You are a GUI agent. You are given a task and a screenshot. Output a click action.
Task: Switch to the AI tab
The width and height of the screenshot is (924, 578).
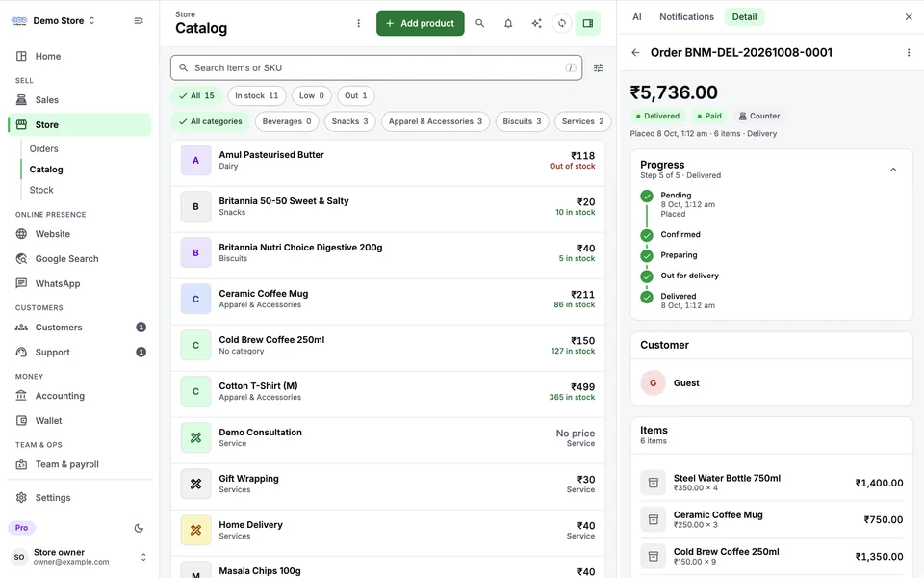pos(636,17)
